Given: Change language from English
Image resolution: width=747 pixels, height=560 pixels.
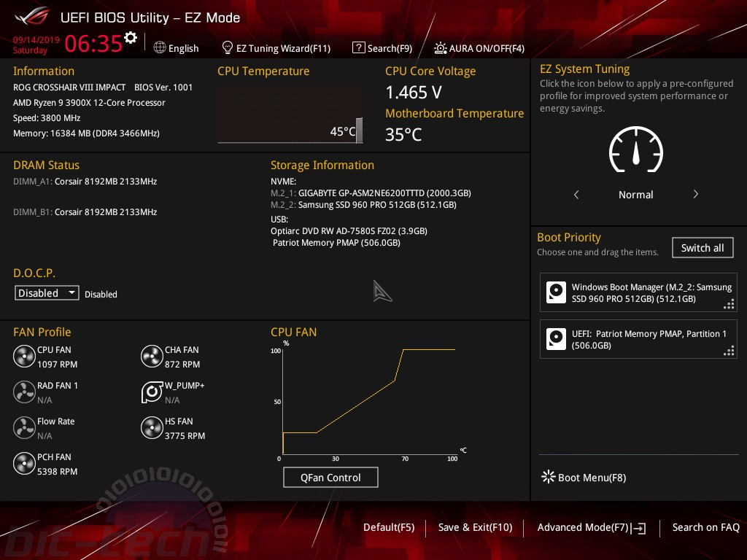Looking at the screenshot, I should click(x=183, y=48).
